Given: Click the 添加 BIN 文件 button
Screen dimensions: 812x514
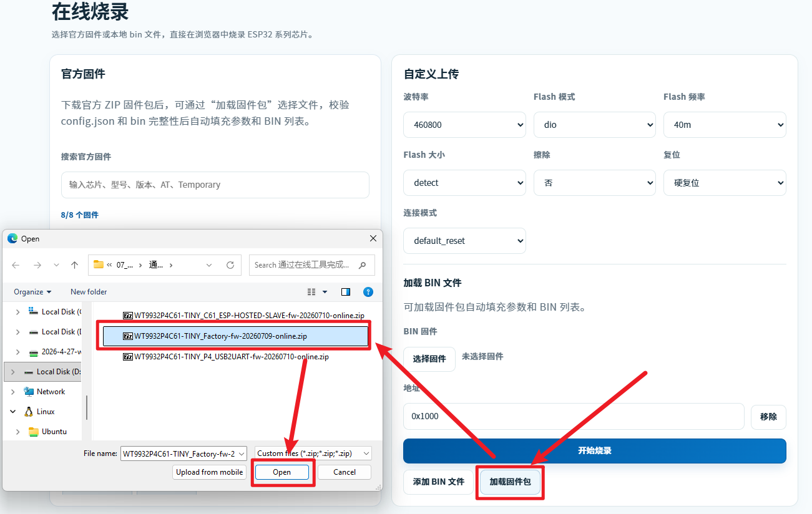Looking at the screenshot, I should pyautogui.click(x=439, y=482).
